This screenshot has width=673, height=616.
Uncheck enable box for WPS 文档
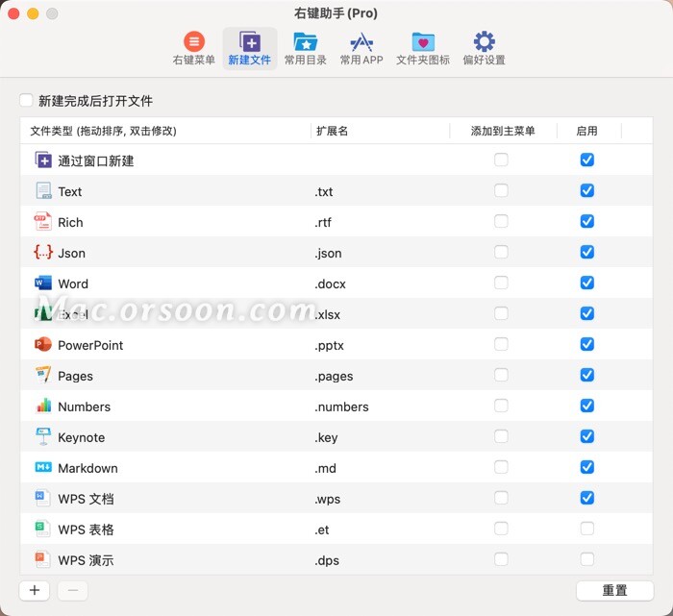coord(587,498)
